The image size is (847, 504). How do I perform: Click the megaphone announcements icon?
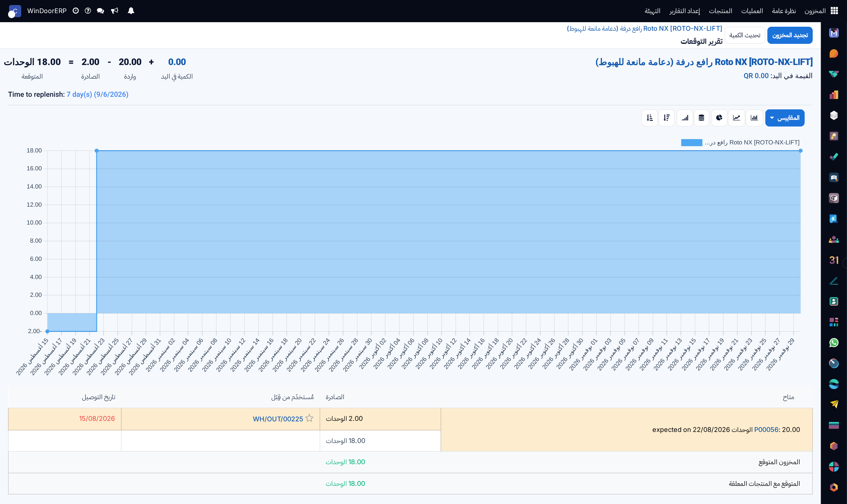point(114,11)
